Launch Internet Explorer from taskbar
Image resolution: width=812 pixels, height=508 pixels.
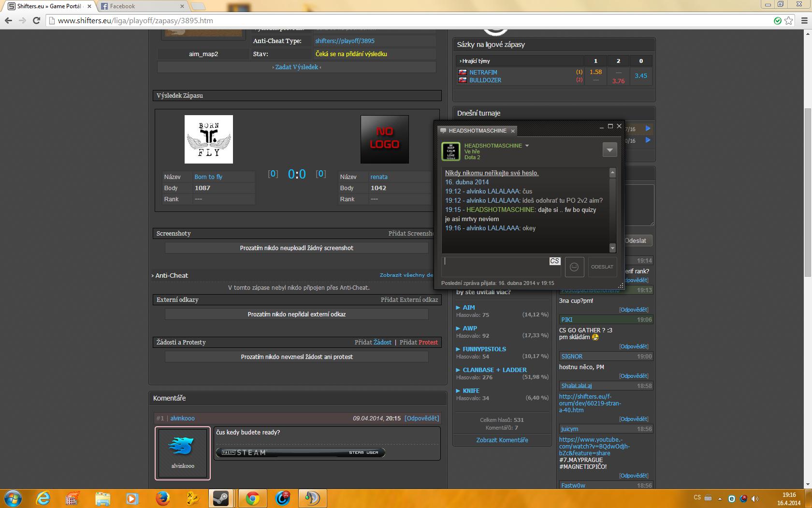click(43, 498)
